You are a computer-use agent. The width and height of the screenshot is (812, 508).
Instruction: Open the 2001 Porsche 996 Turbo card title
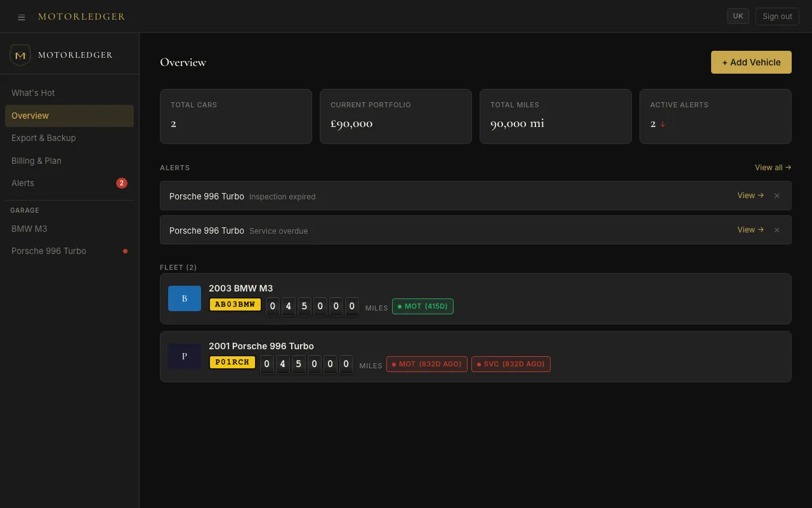pos(261,346)
